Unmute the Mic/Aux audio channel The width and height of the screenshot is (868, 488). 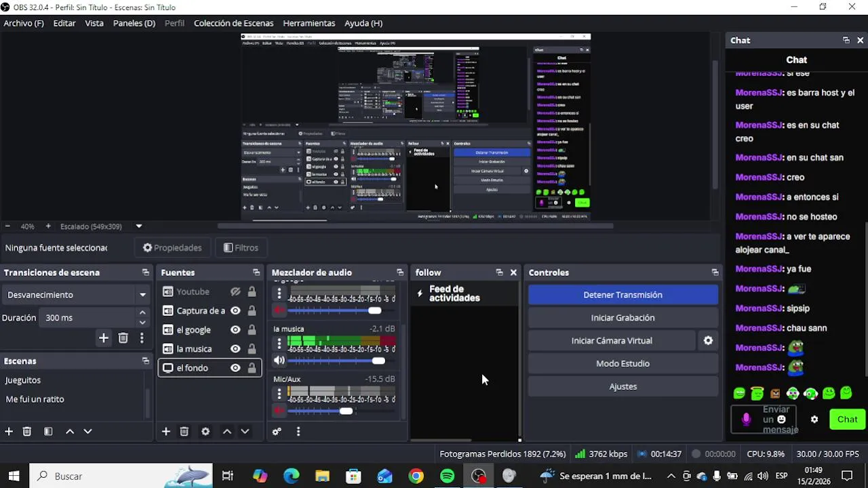(x=279, y=411)
